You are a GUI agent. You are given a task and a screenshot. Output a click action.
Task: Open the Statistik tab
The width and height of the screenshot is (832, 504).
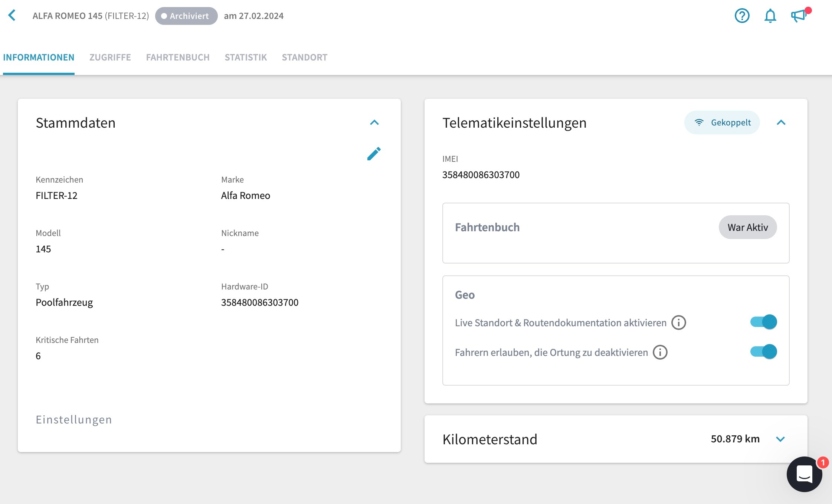point(246,57)
